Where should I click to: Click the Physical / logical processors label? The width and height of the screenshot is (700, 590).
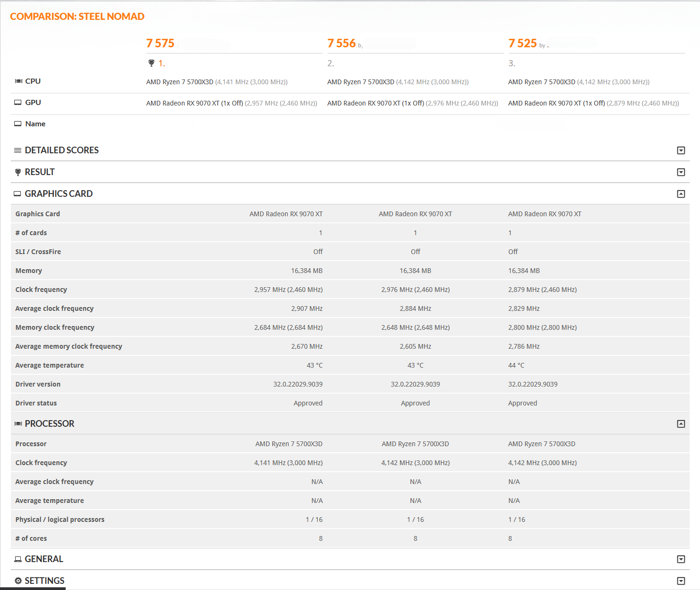click(60, 520)
